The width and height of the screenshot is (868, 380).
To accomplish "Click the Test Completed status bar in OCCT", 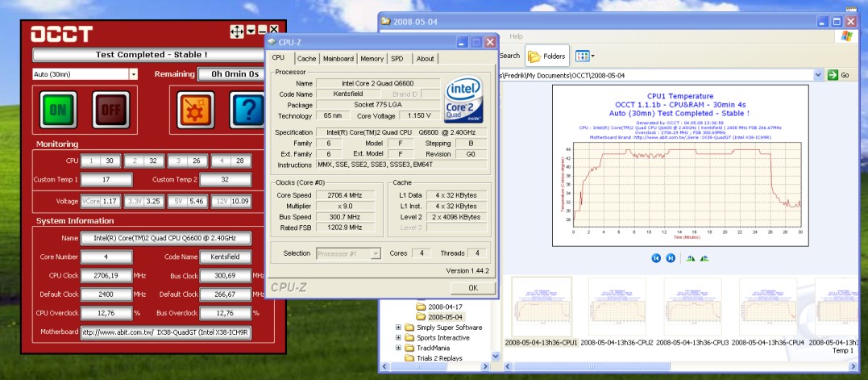I will 152,55.
